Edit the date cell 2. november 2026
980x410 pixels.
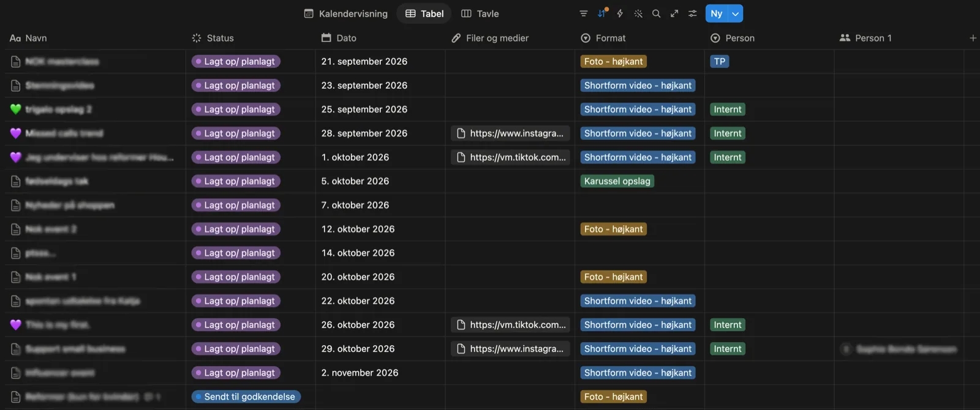coord(380,373)
